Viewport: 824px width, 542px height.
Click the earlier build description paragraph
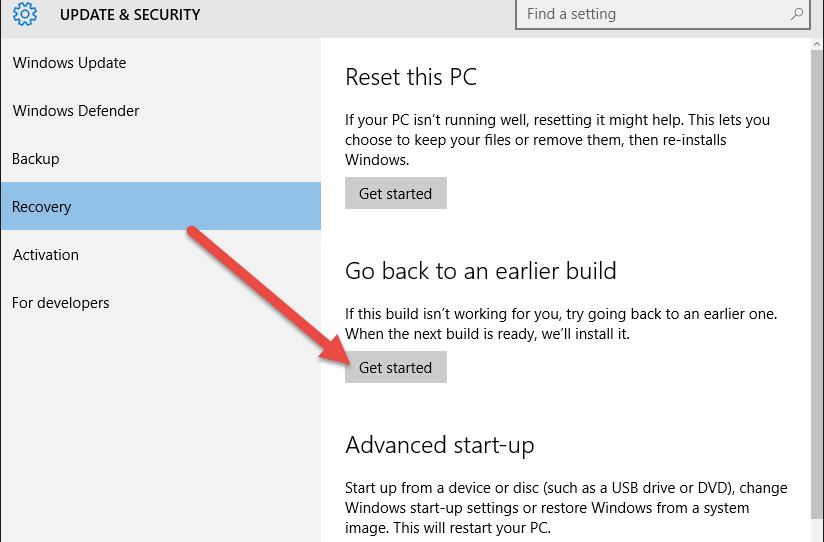(x=561, y=324)
